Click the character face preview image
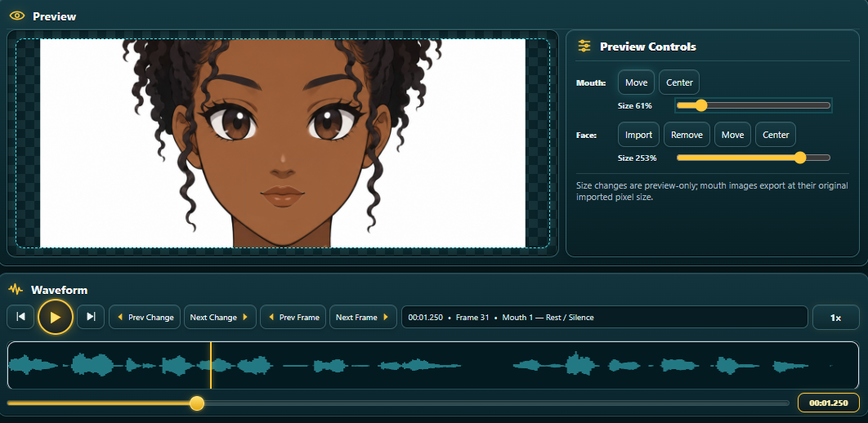 pyautogui.click(x=282, y=143)
